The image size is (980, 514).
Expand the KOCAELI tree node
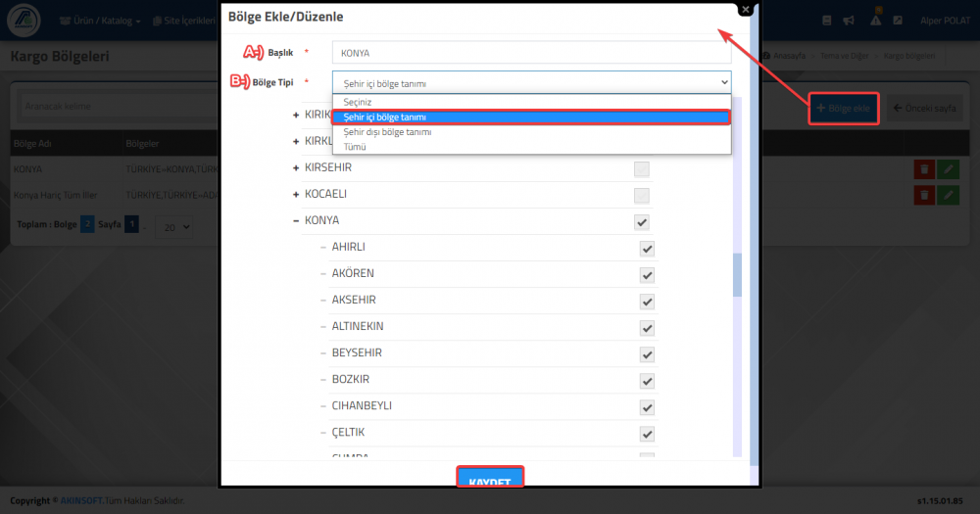tap(296, 194)
